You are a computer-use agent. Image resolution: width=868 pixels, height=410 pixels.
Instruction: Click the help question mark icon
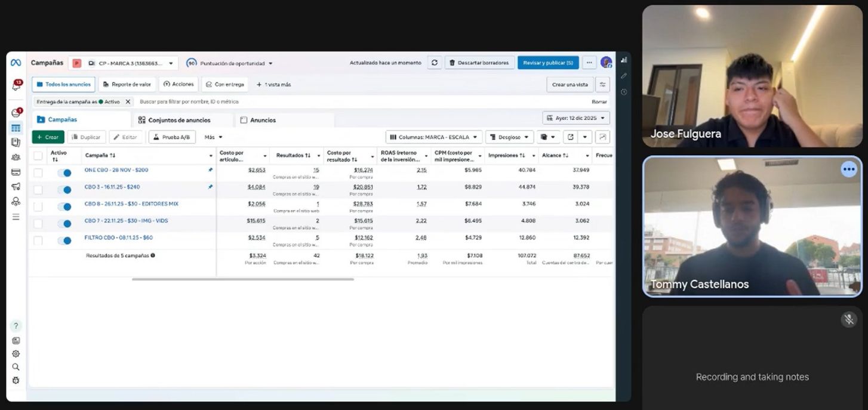(x=16, y=326)
